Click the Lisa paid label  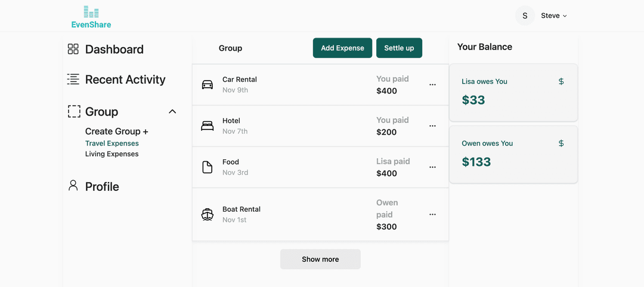(393, 161)
